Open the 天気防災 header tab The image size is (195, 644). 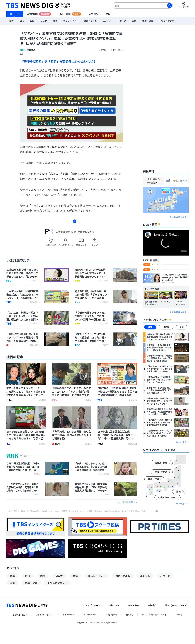pyautogui.click(x=93, y=14)
